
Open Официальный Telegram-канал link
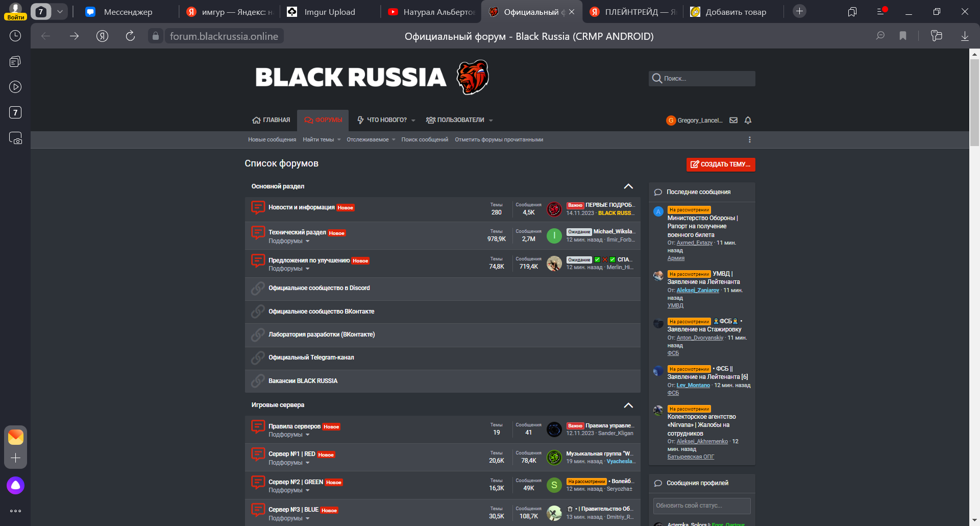tap(311, 357)
